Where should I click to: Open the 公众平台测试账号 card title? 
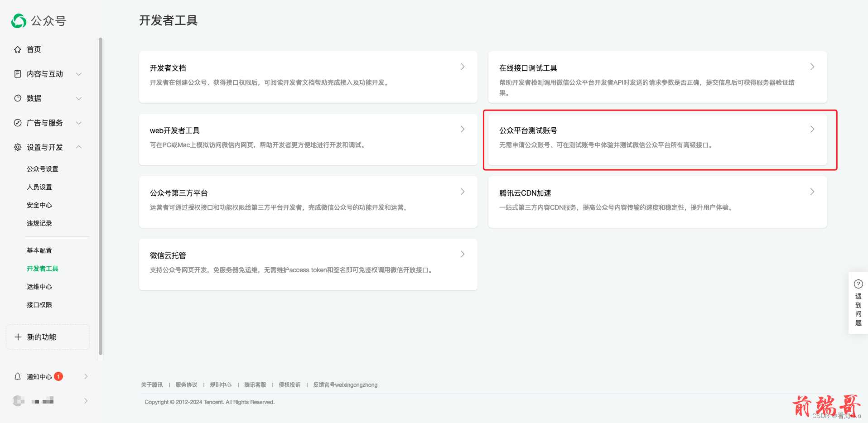pyautogui.click(x=528, y=130)
